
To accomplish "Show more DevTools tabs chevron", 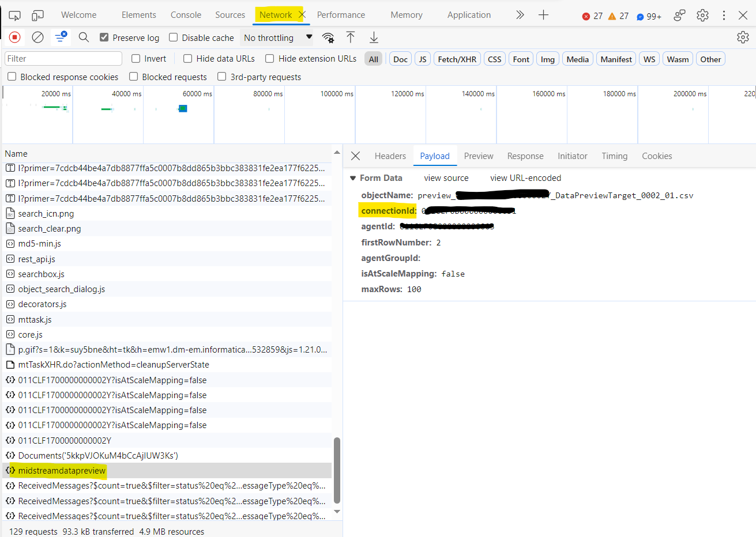I will (x=520, y=15).
